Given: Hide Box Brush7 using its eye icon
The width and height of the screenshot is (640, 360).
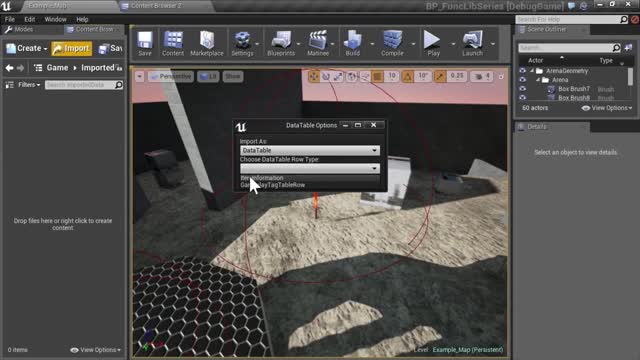Looking at the screenshot, I should tap(522, 89).
